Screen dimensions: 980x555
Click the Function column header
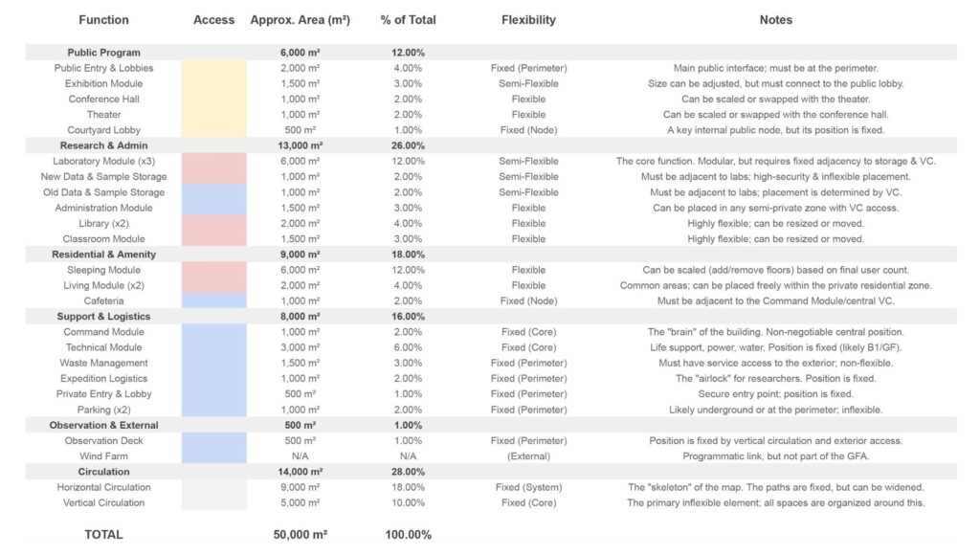point(103,20)
